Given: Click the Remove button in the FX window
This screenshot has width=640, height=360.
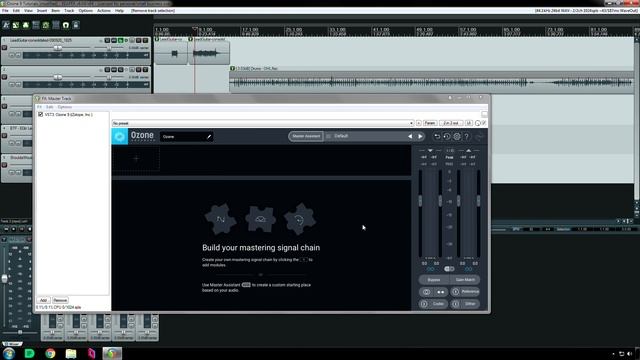Looking at the screenshot, I should point(60,300).
